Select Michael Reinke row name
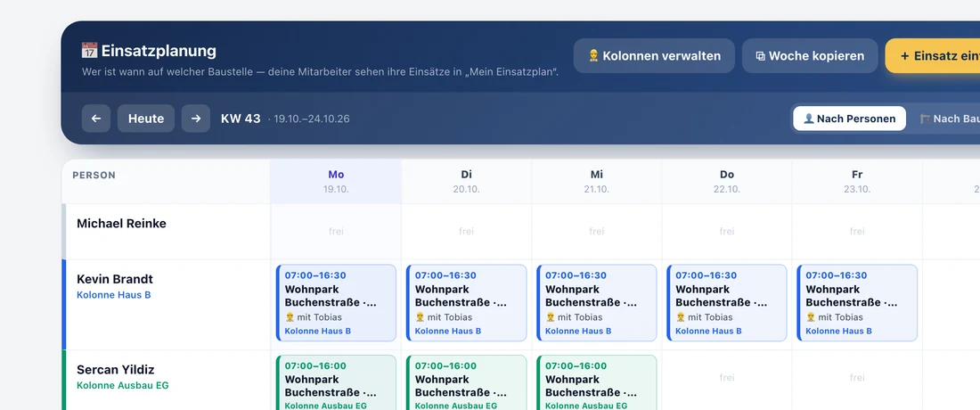Screen dimensions: 980x410 pos(121,223)
